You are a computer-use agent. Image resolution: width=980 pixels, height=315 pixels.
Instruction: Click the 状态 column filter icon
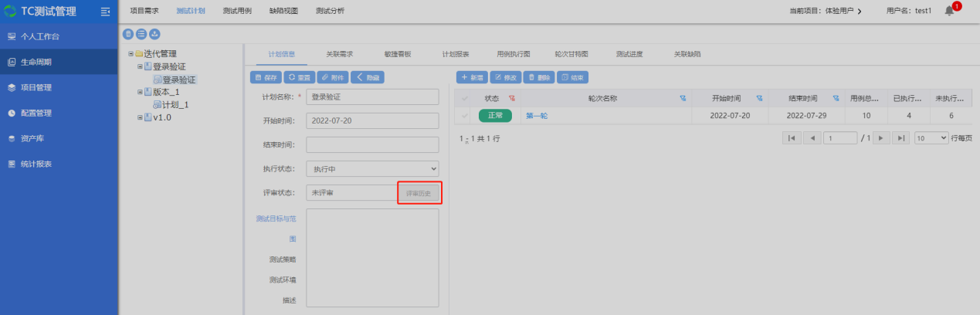point(511,99)
